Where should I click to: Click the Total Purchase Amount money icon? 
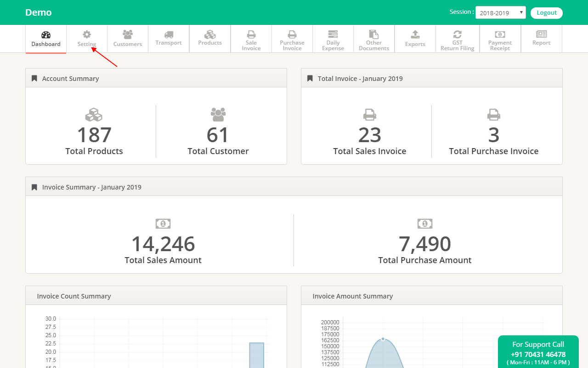[x=425, y=224]
